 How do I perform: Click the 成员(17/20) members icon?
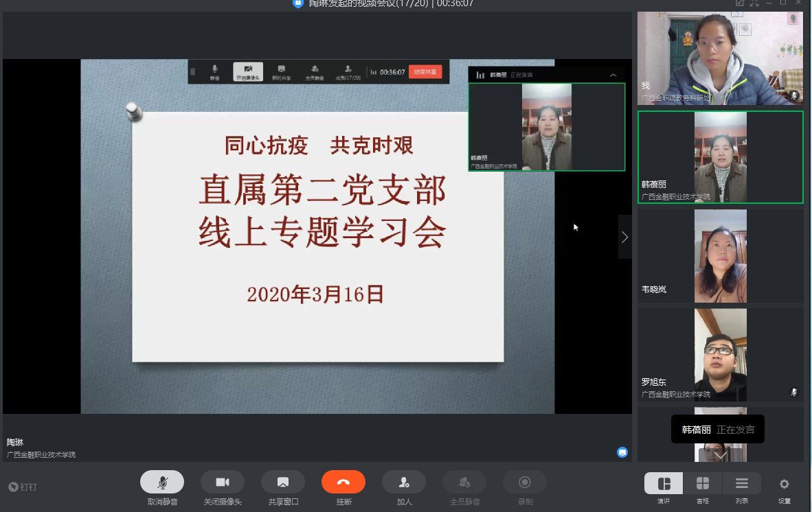tap(348, 71)
